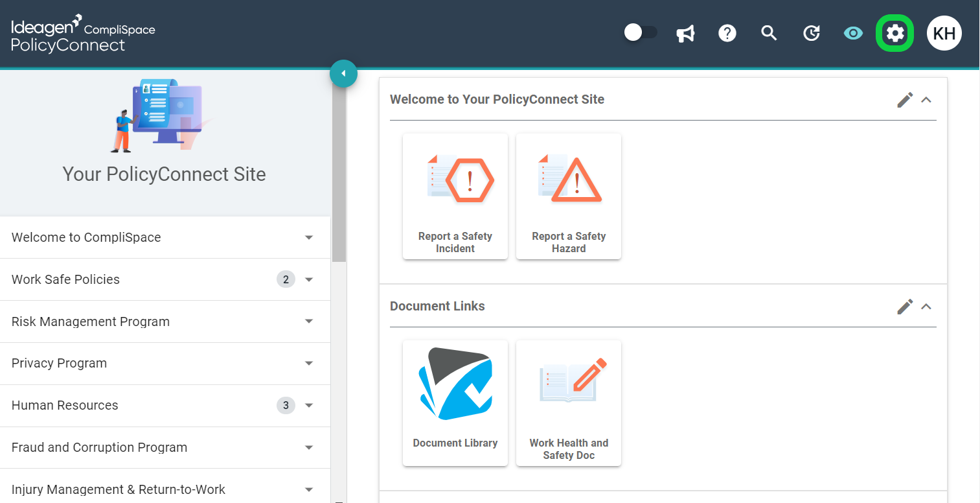Click the Report a Safety Hazard card

pyautogui.click(x=568, y=196)
